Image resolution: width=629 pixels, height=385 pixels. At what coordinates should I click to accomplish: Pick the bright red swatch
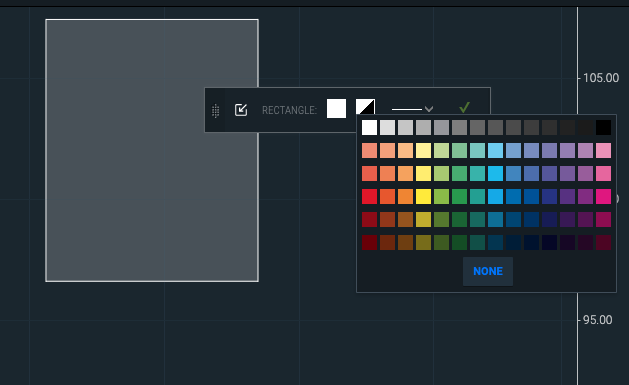click(369, 197)
